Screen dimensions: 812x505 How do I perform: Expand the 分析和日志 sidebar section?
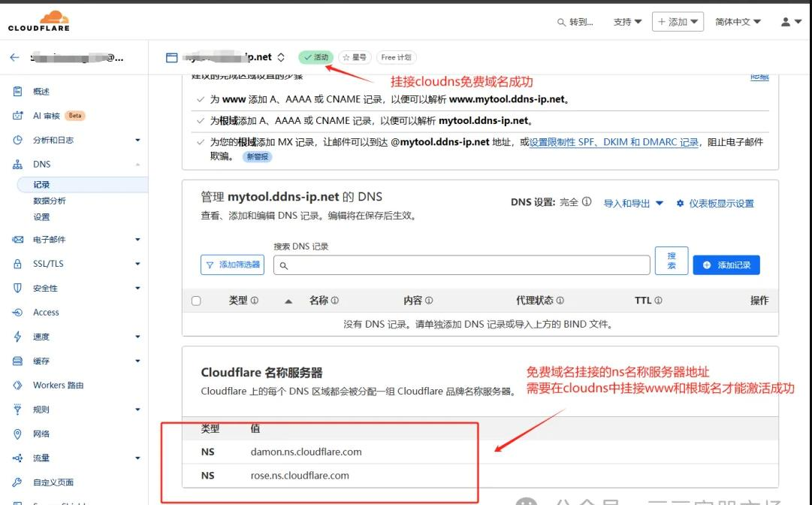point(137,140)
